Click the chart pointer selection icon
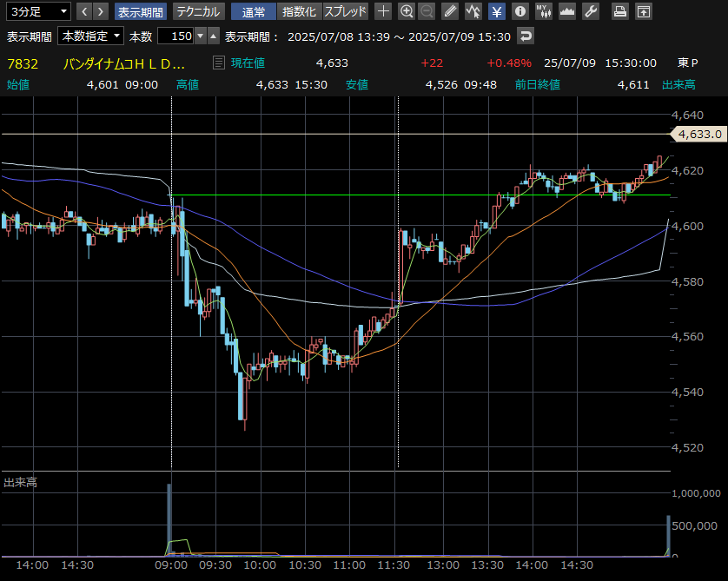This screenshot has width=728, height=581. pyautogui.click(x=473, y=11)
